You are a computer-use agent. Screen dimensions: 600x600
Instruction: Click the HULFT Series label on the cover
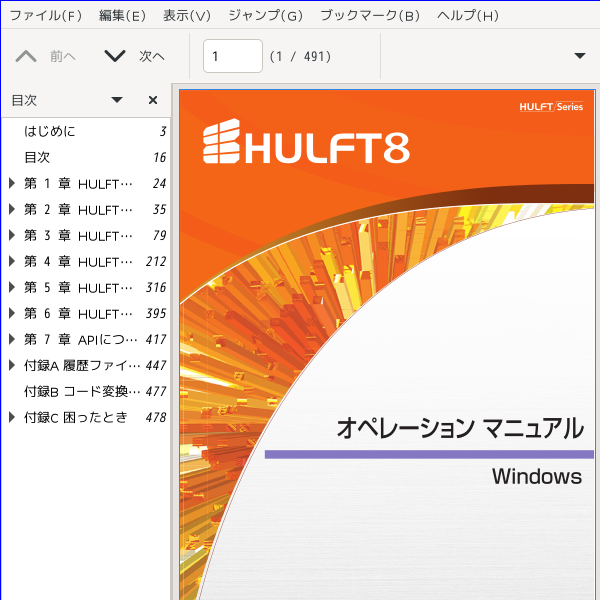(x=551, y=106)
